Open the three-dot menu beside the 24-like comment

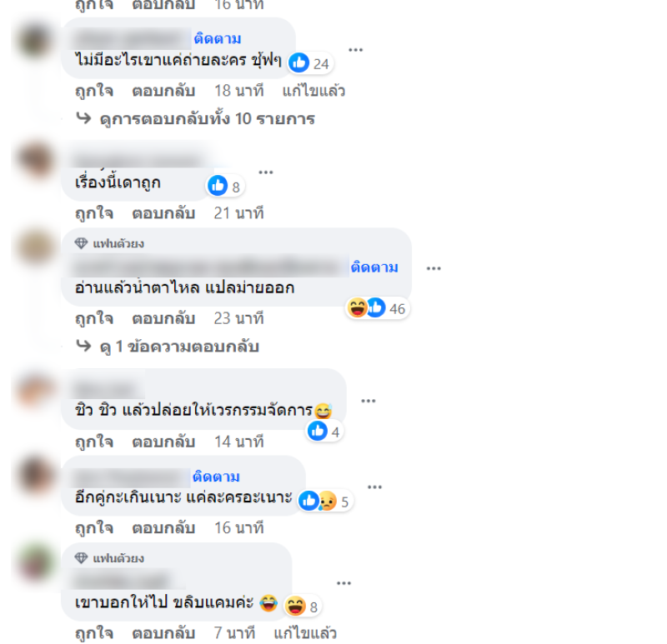356,50
